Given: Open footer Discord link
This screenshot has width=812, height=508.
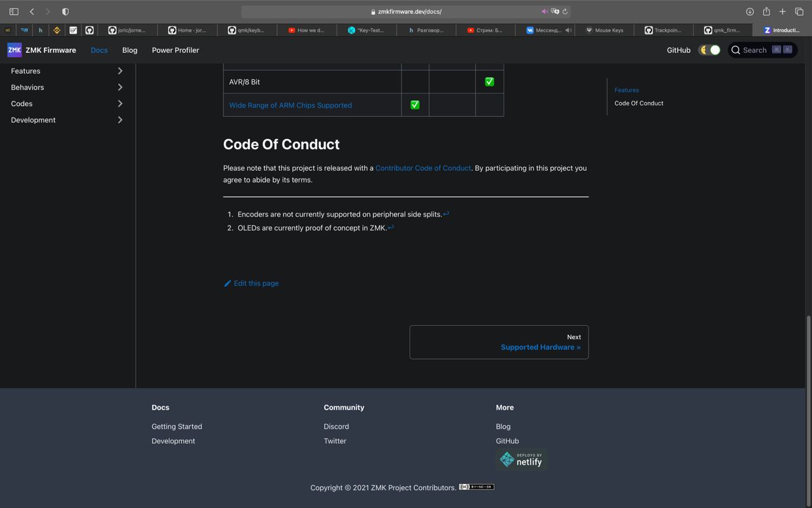Looking at the screenshot, I should [336, 427].
